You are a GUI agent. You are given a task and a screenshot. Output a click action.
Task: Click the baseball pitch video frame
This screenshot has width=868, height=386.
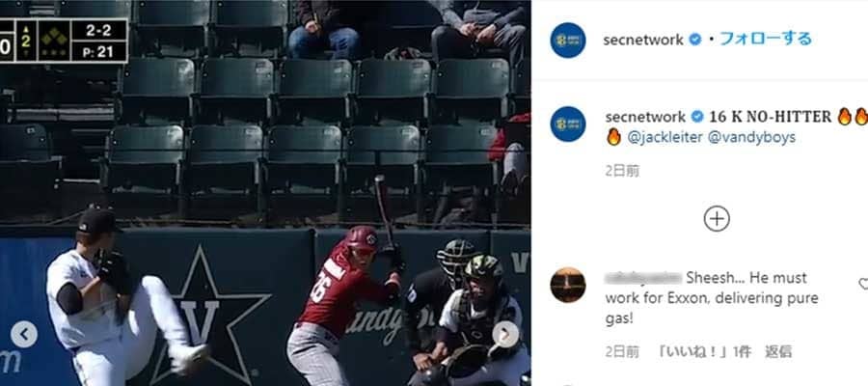265,193
